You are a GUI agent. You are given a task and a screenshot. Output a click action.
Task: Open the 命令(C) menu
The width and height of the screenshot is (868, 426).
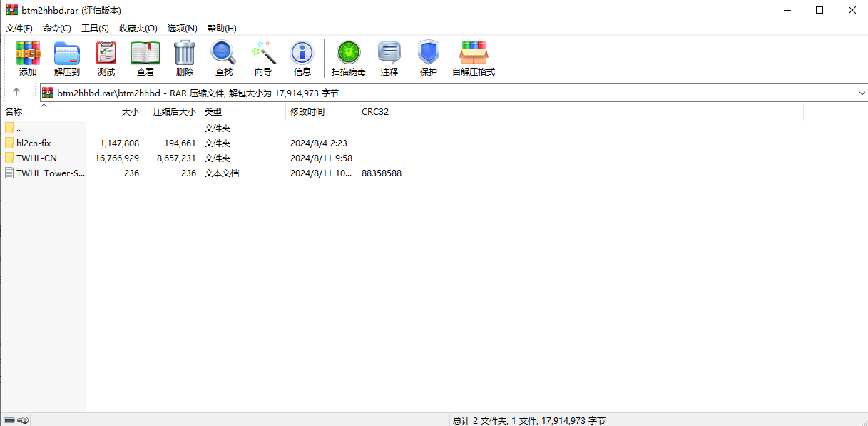click(x=57, y=29)
